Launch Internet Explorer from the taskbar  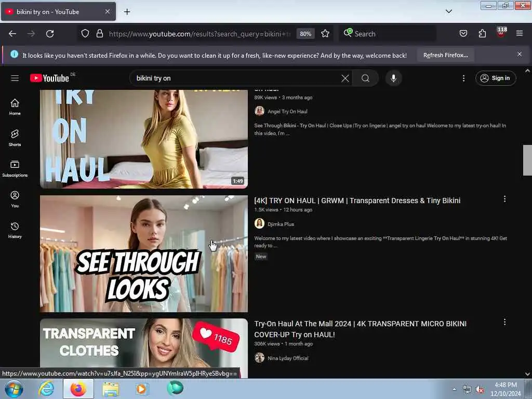(46, 389)
